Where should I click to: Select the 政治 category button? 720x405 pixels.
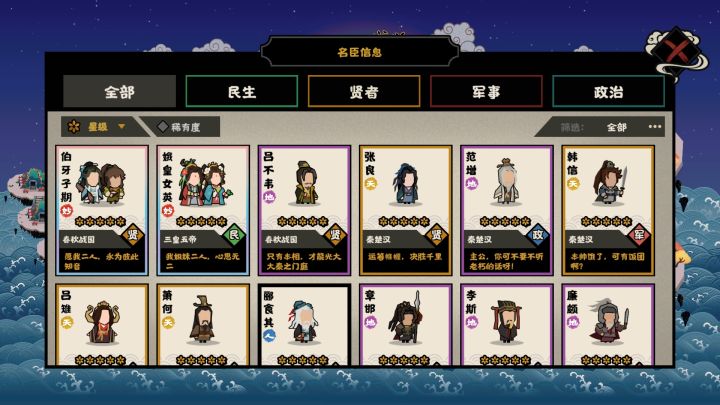(608, 92)
